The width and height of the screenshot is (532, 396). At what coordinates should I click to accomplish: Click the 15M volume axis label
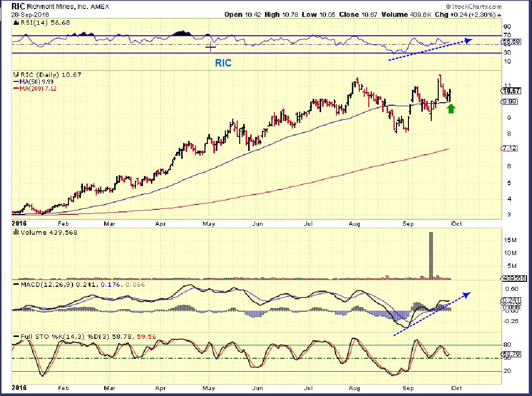coord(510,240)
